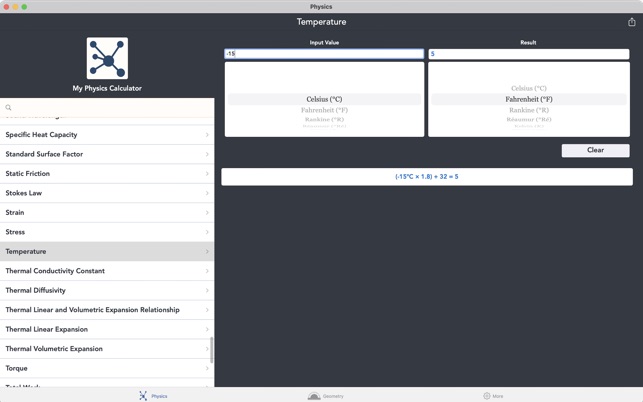Open Thermal Conductivity Constant calculator
Viewport: 643px width, 402px height.
click(107, 271)
